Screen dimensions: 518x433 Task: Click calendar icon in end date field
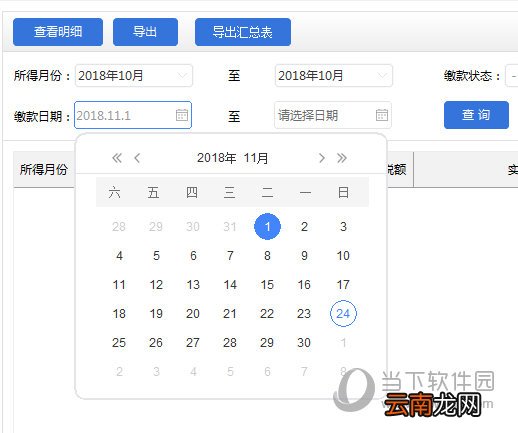[382, 115]
